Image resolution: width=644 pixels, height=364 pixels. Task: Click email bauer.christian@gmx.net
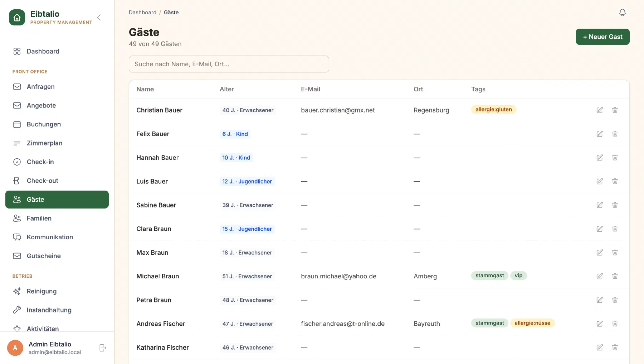click(338, 110)
